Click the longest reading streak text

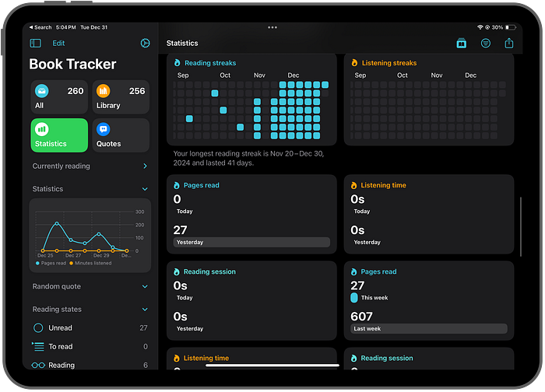click(248, 158)
